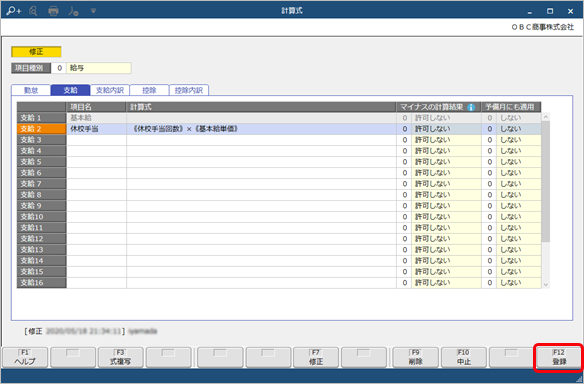Click the printer icon in title bar

[x=53, y=11]
